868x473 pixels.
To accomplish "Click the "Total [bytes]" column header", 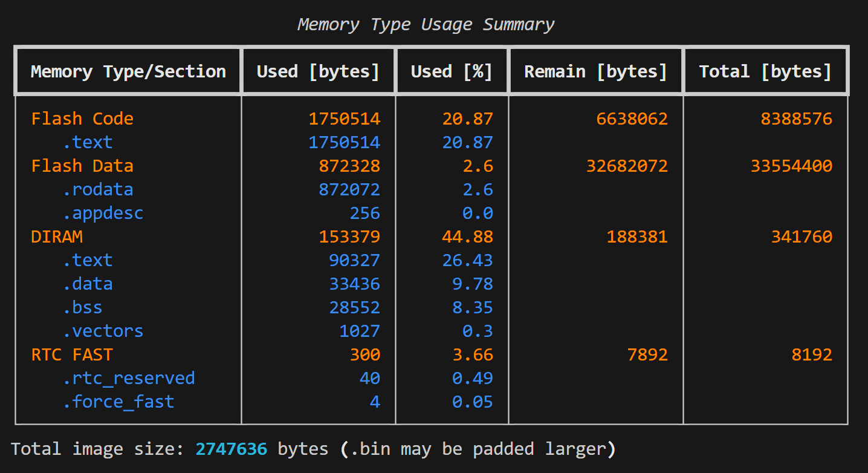I will click(x=766, y=71).
